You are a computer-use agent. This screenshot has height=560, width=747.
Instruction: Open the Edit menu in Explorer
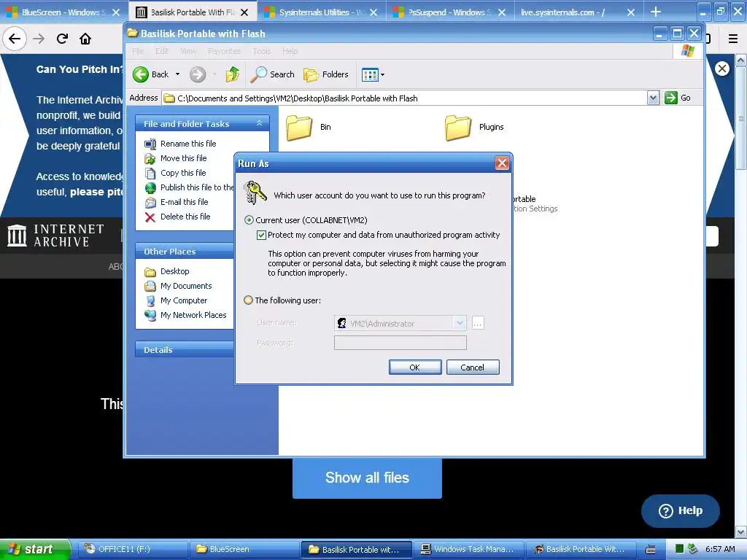click(x=162, y=51)
